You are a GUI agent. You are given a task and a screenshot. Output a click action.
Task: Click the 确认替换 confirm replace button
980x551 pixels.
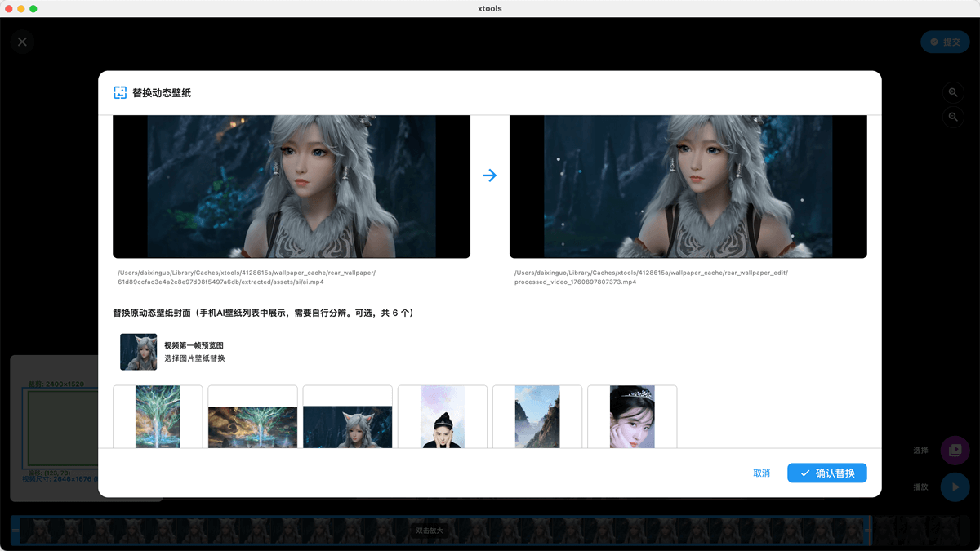pyautogui.click(x=826, y=473)
